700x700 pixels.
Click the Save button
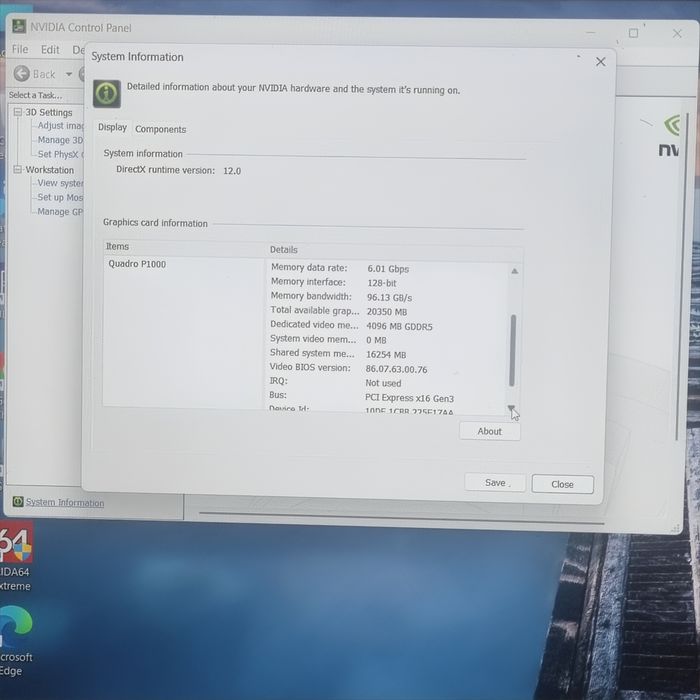(495, 483)
